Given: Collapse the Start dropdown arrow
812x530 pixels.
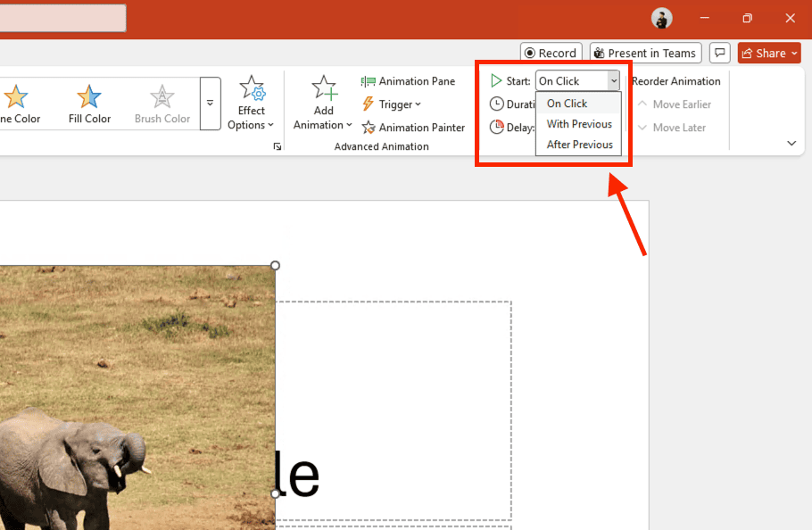Looking at the screenshot, I should (613, 81).
